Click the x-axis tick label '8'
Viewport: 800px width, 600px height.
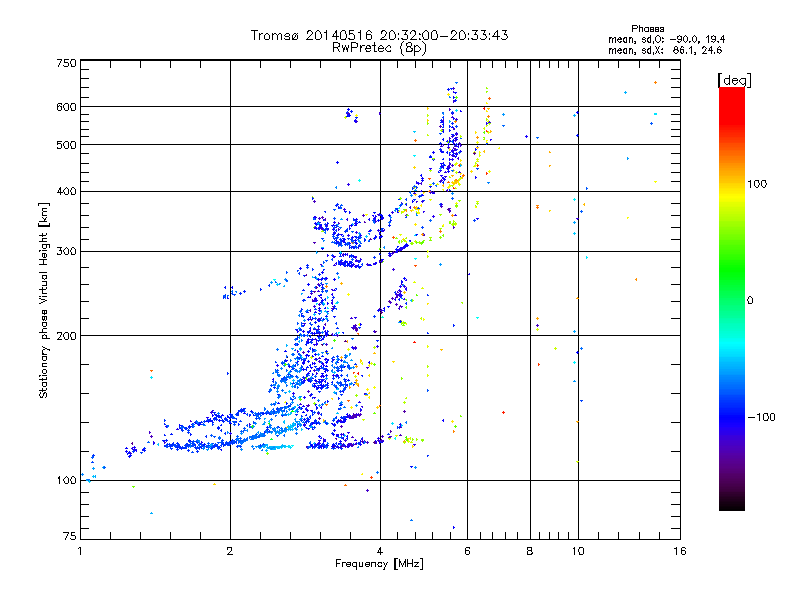pyautogui.click(x=530, y=551)
